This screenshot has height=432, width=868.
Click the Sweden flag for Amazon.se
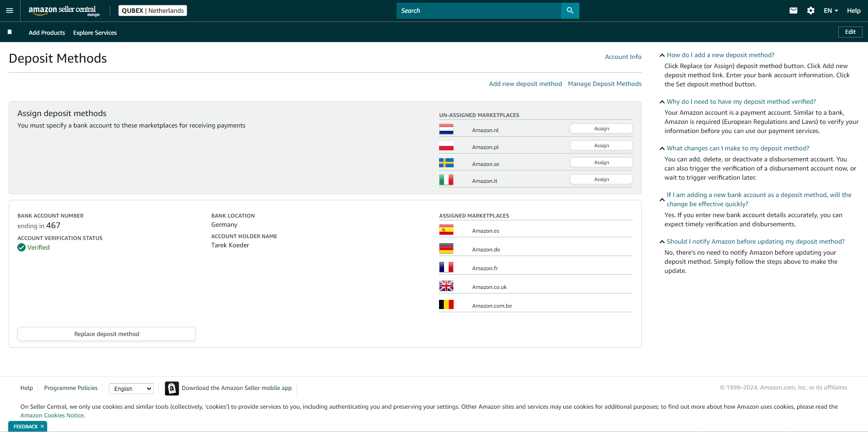446,163
